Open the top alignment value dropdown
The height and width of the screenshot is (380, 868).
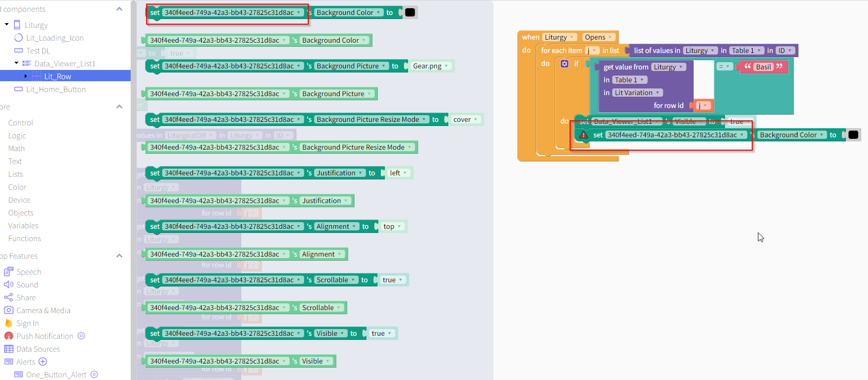click(392, 226)
